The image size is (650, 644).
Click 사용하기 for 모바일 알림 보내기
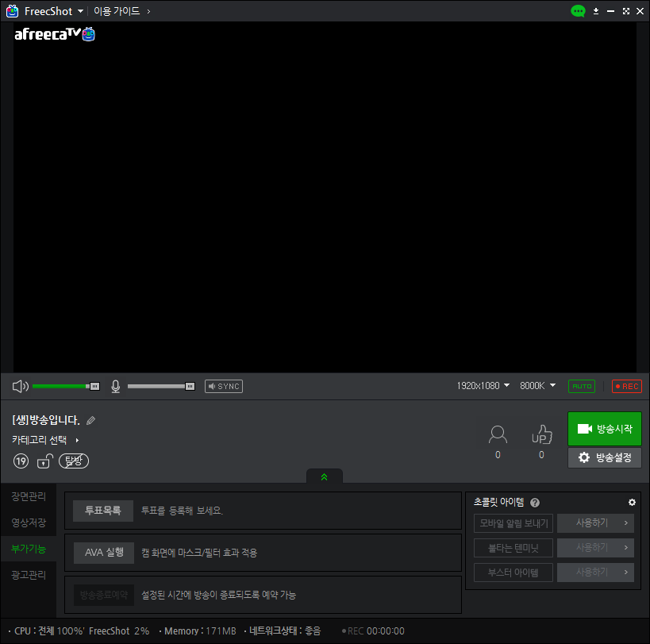[x=596, y=523]
